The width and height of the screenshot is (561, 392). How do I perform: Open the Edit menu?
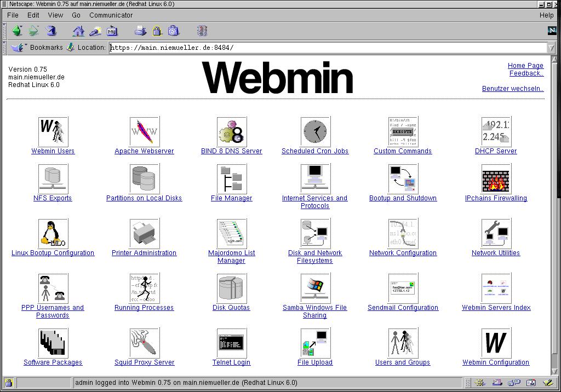click(x=33, y=15)
